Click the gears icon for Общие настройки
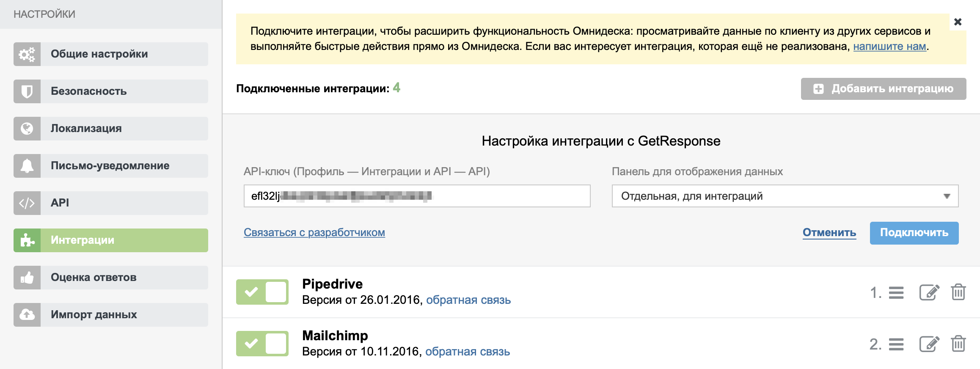The image size is (980, 369). [27, 54]
